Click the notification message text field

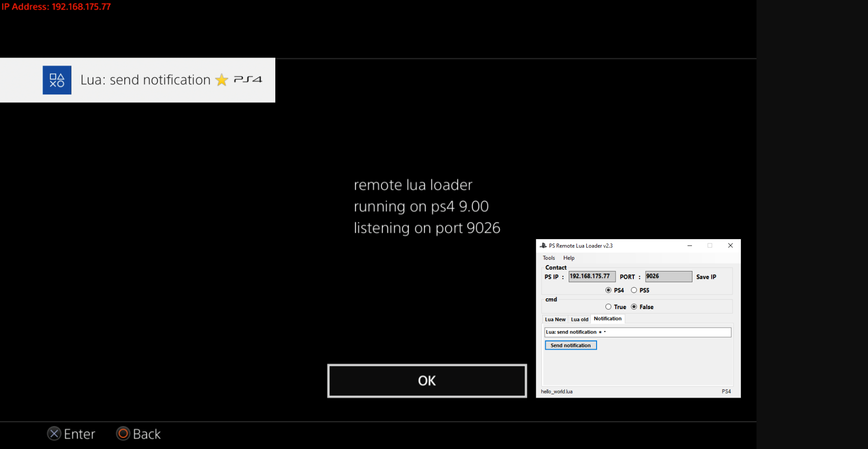[x=638, y=332]
